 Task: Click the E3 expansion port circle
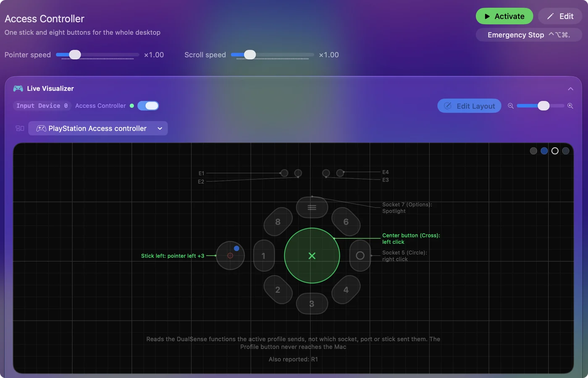pos(326,173)
